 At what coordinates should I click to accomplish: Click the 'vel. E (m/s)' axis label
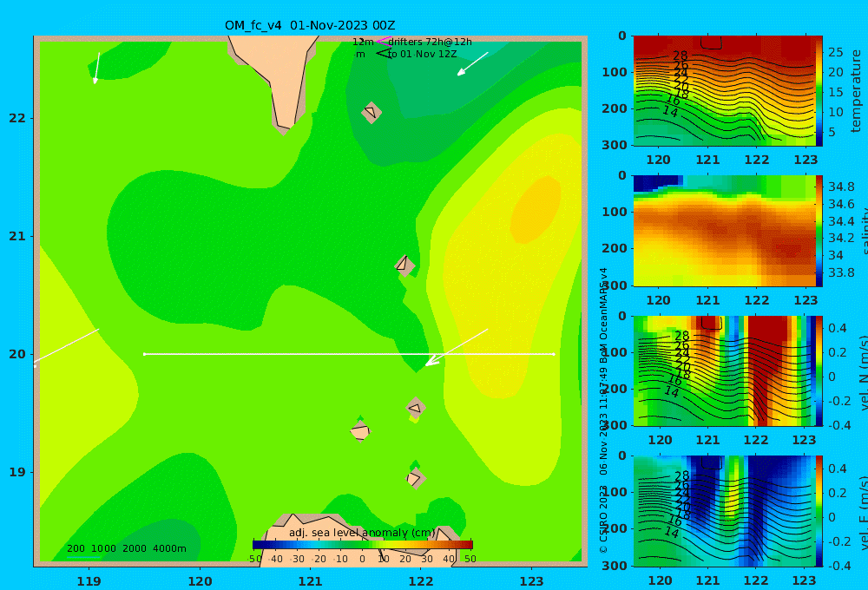(863, 513)
